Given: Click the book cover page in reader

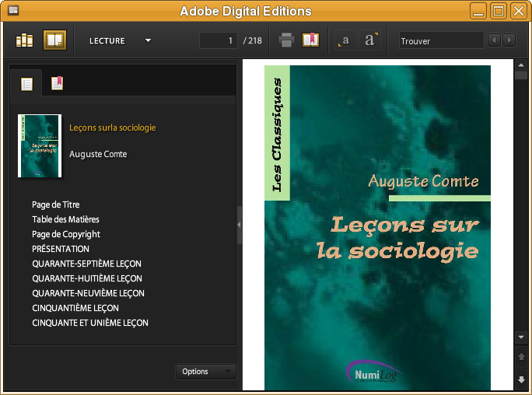Looking at the screenshot, I should click(377, 228).
